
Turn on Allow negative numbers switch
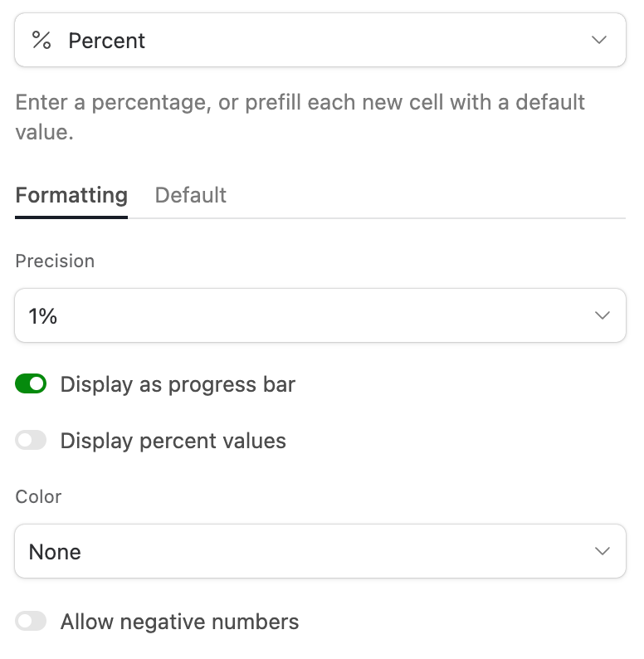(31, 622)
